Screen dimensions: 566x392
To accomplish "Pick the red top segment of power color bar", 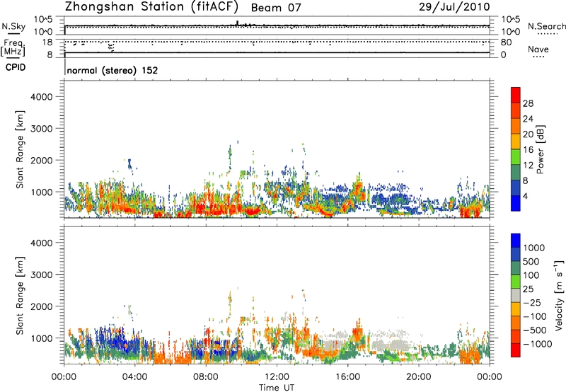I will point(516,95).
